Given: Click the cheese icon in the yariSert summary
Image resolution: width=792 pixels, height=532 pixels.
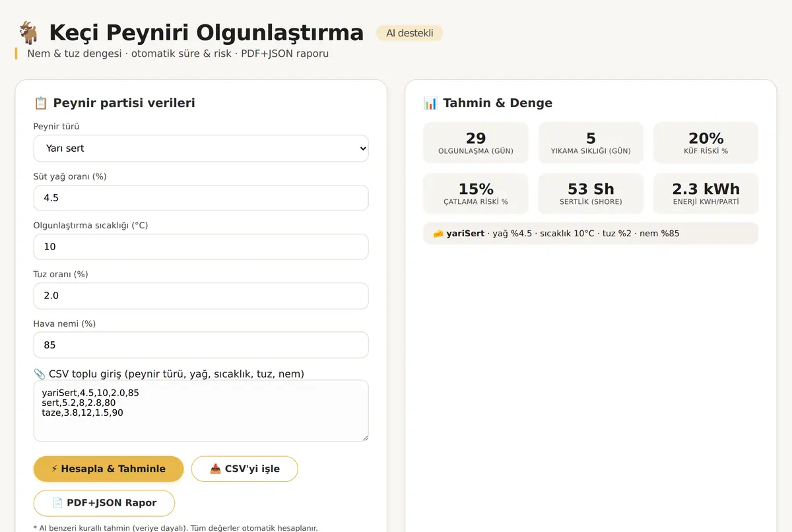Looking at the screenshot, I should point(438,234).
